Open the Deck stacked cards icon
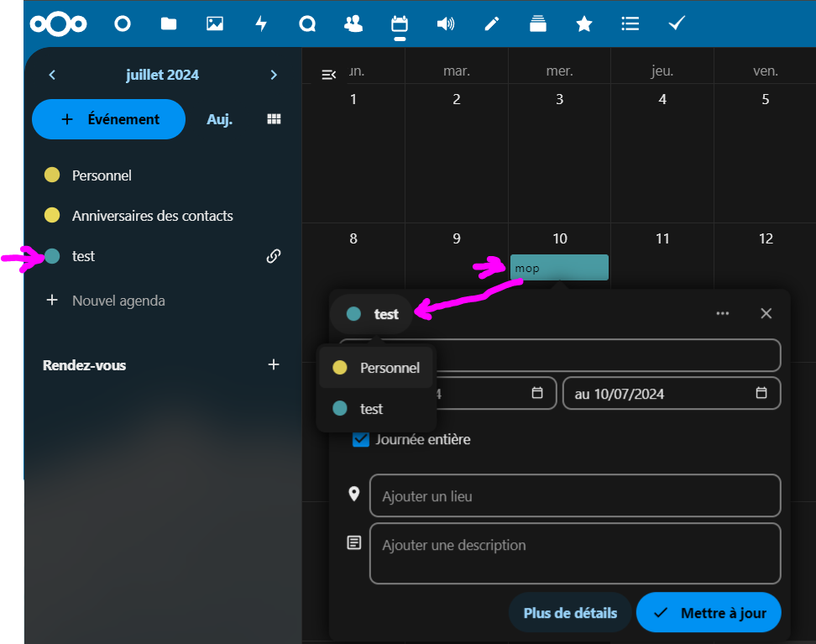 tap(538, 24)
